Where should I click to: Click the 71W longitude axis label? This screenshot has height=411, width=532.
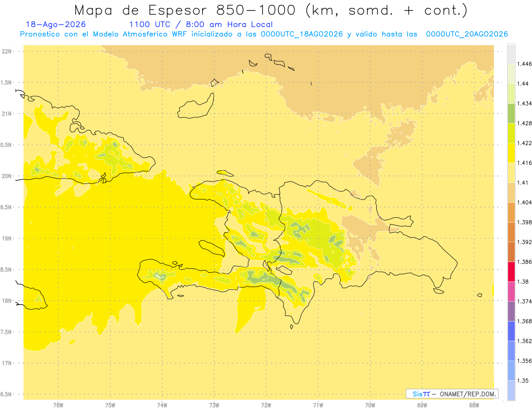point(318,405)
